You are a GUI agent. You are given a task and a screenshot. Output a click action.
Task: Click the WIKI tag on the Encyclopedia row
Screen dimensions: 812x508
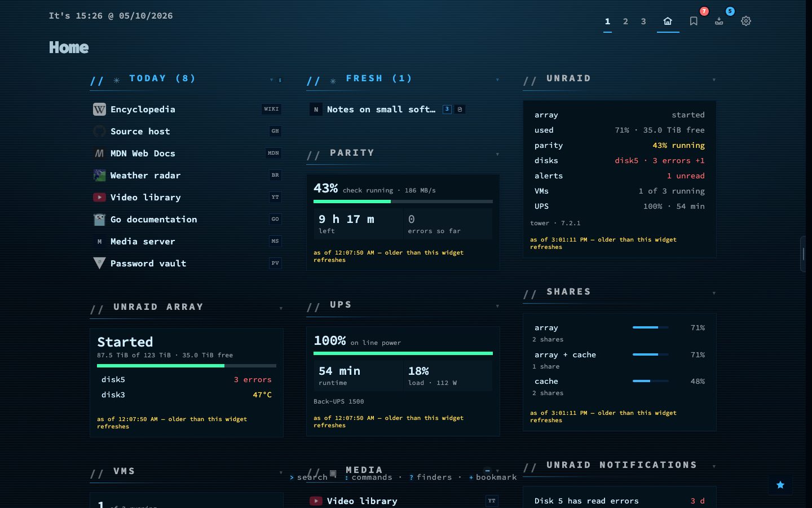point(271,109)
